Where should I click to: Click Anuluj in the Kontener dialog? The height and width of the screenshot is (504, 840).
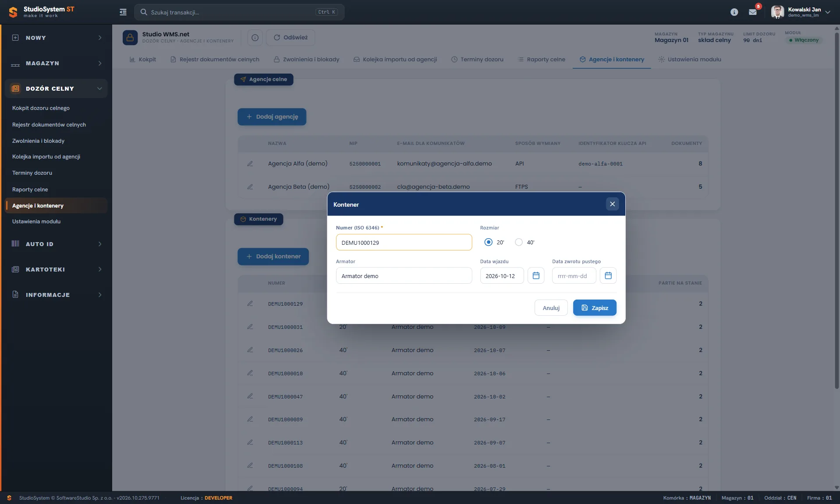[551, 308]
